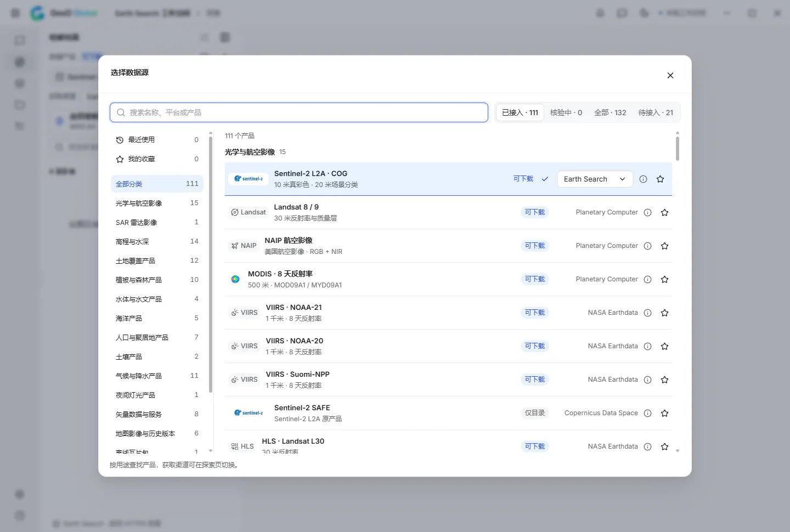Star the Landsat 8 / 9 product
This screenshot has width=790, height=532.
[664, 212]
